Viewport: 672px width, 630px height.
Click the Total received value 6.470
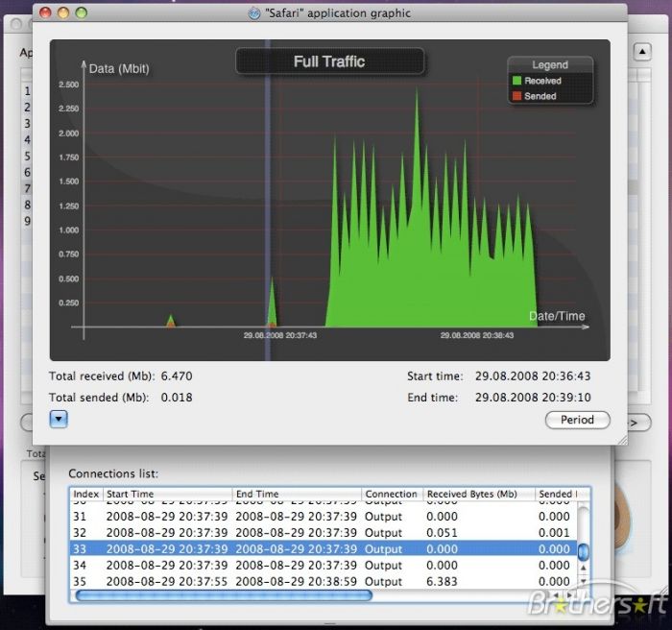[x=177, y=376]
